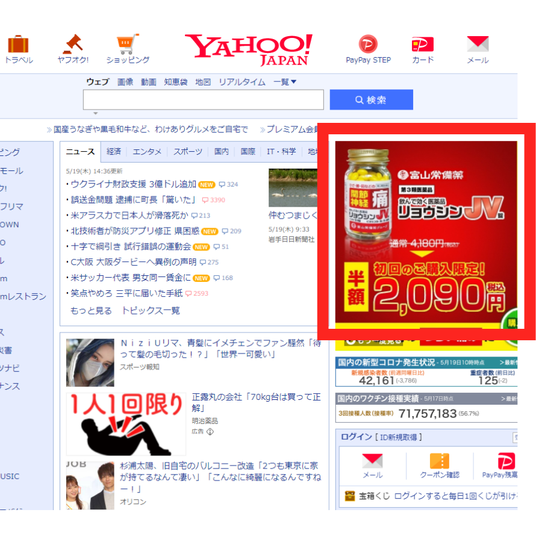Click the blue 検索 button
This screenshot has width=536, height=536.
click(x=371, y=100)
